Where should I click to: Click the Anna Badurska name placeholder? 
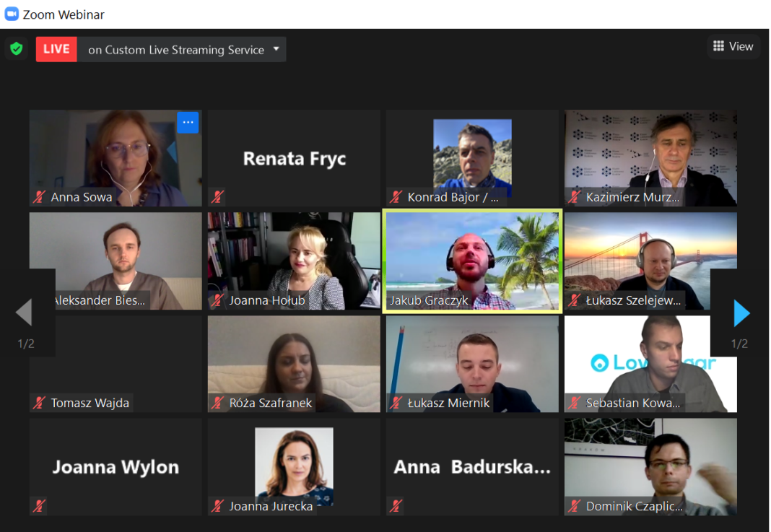point(472,467)
